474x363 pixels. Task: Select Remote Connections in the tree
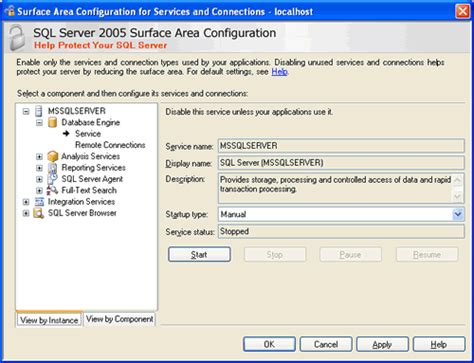110,145
